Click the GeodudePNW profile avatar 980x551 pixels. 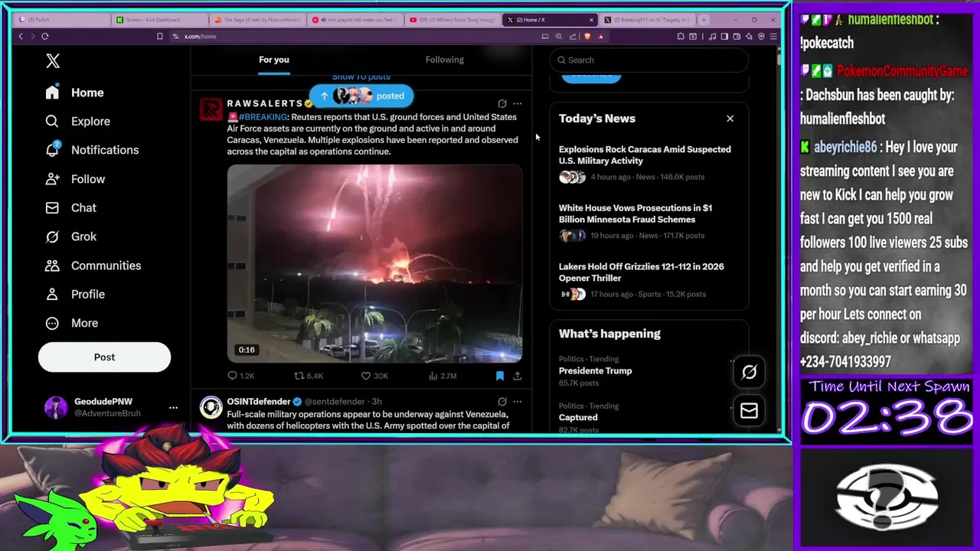pyautogui.click(x=56, y=408)
